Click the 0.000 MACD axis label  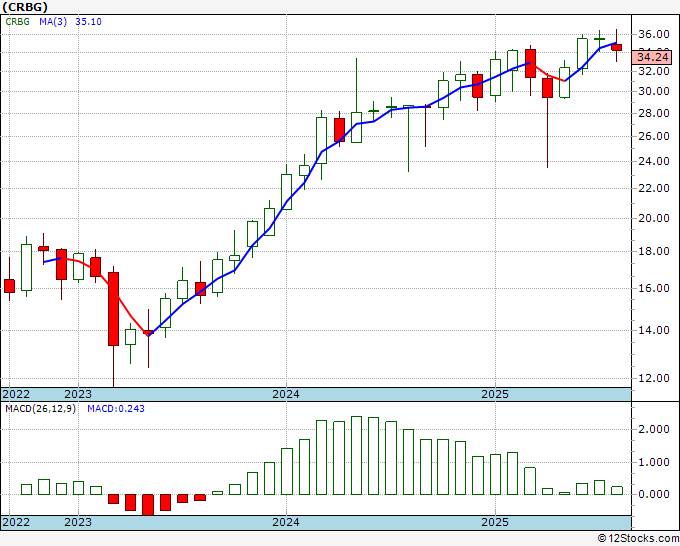tap(654, 494)
